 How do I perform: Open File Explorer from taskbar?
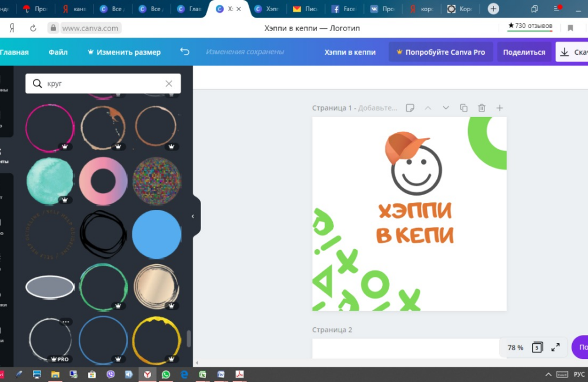[55, 374]
